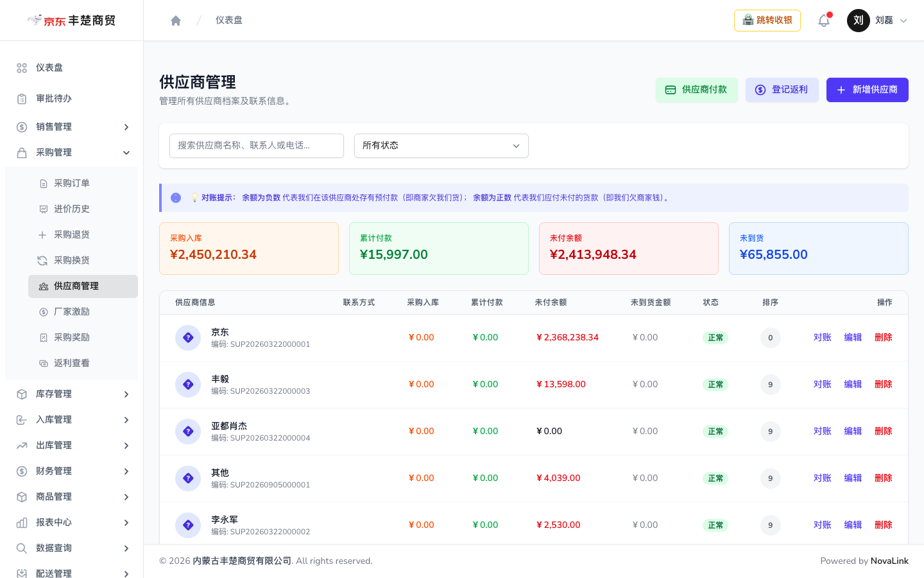Image resolution: width=924 pixels, height=578 pixels.
Task: Click the 新增供应商 button
Action: click(x=868, y=90)
